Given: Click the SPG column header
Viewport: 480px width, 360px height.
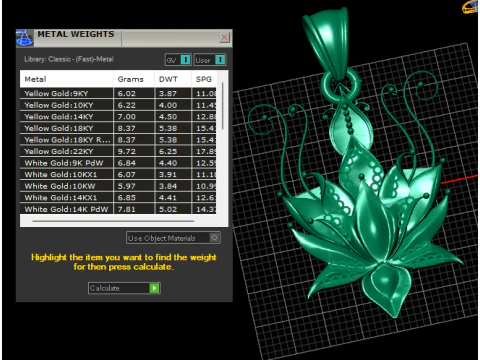Looking at the screenshot, I should click(204, 79).
